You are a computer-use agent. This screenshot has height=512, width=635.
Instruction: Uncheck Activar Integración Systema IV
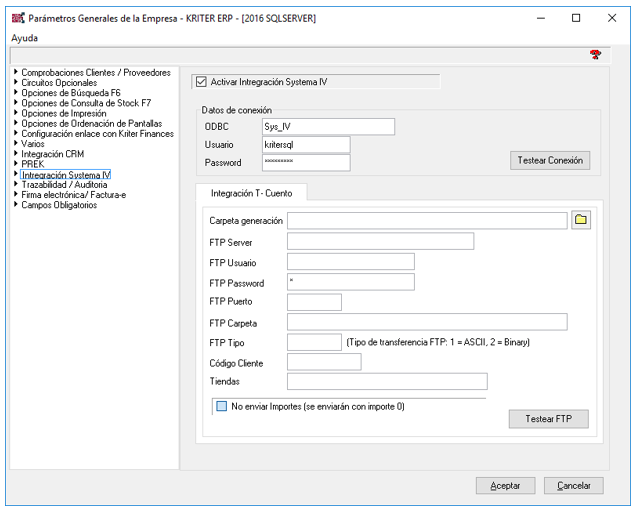[201, 82]
